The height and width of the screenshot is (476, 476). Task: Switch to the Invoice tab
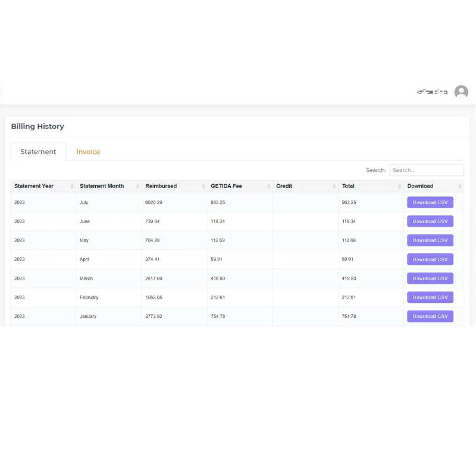pos(88,152)
